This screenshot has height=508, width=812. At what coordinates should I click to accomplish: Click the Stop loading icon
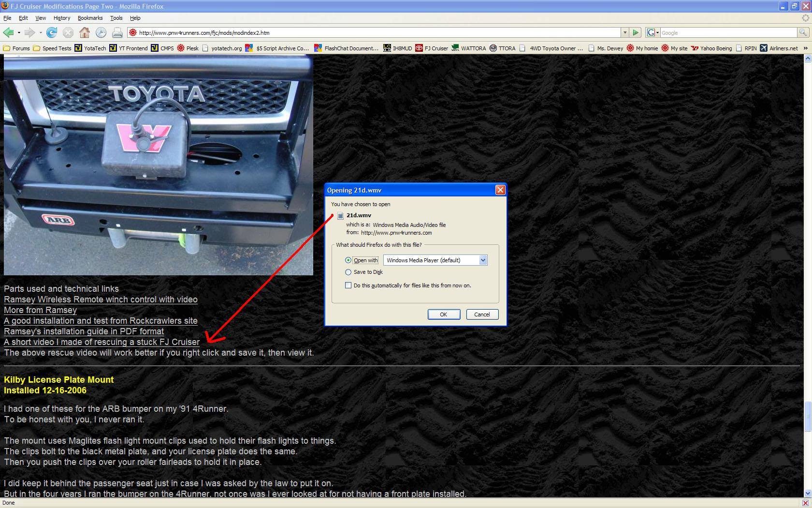[x=68, y=32]
